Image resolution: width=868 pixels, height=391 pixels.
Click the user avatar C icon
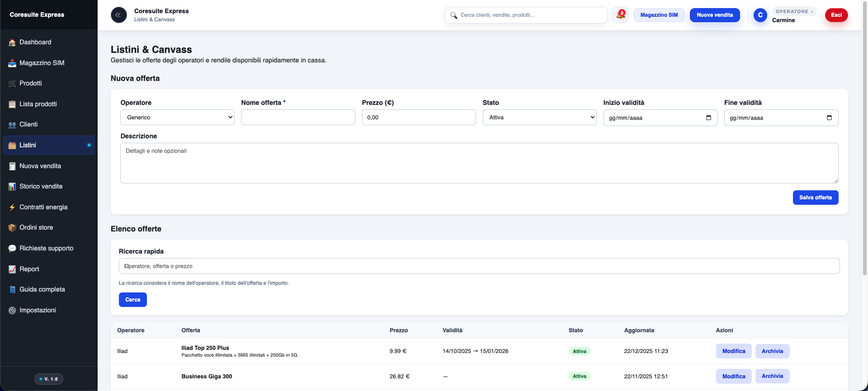[760, 15]
